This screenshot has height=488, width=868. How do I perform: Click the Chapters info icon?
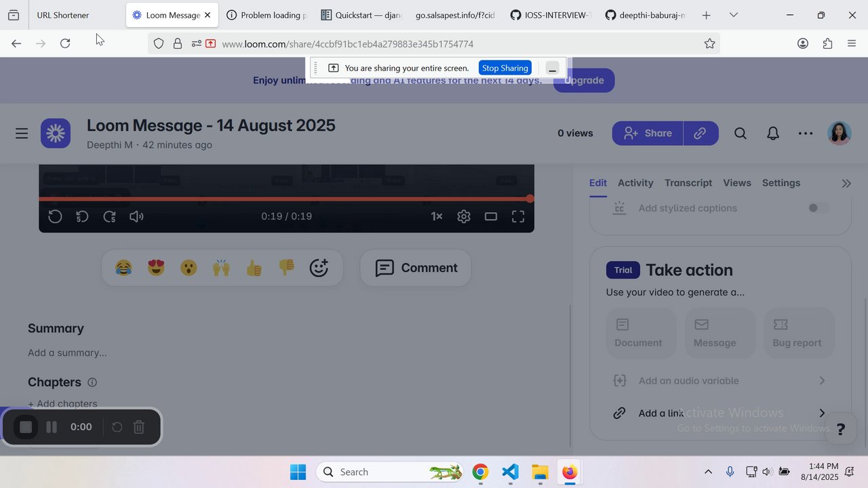(x=92, y=382)
